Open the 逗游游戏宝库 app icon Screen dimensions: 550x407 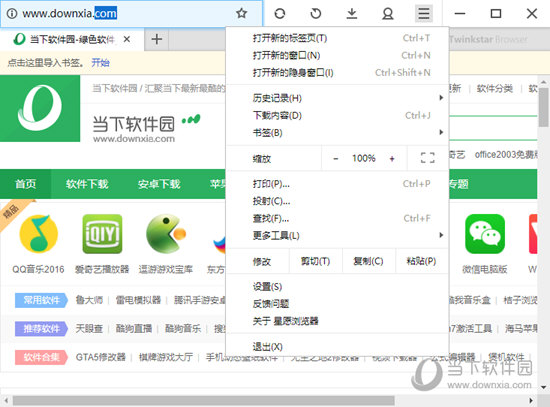[166, 234]
